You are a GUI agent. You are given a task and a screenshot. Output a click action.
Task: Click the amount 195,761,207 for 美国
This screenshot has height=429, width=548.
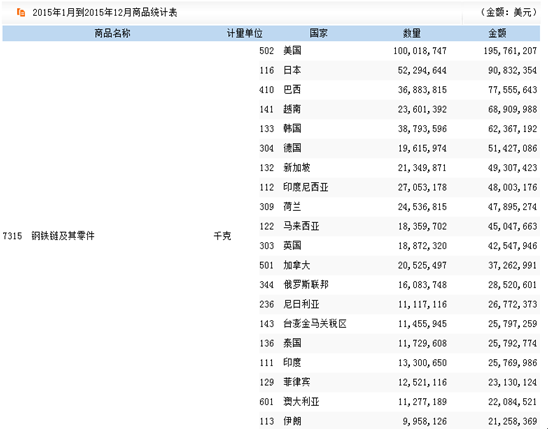(x=510, y=51)
